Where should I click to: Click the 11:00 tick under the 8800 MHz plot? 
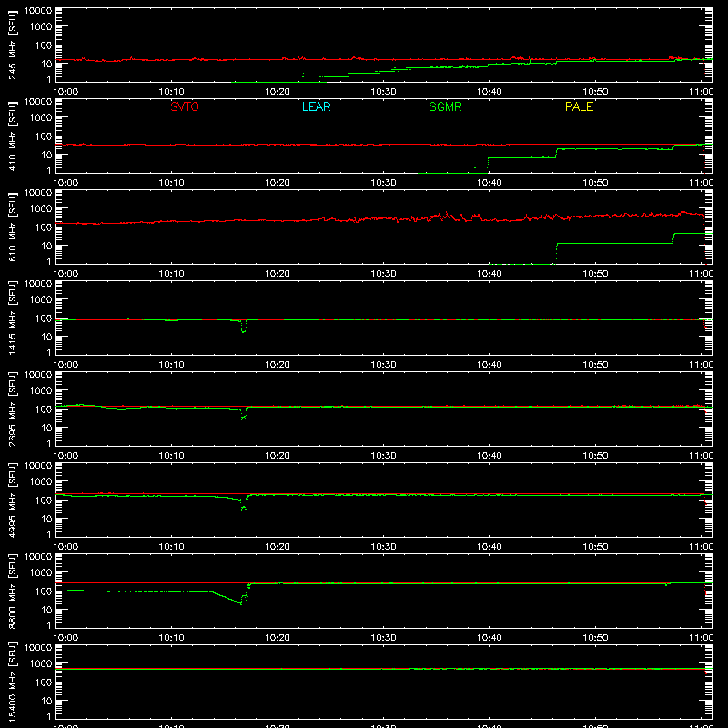coord(701,638)
